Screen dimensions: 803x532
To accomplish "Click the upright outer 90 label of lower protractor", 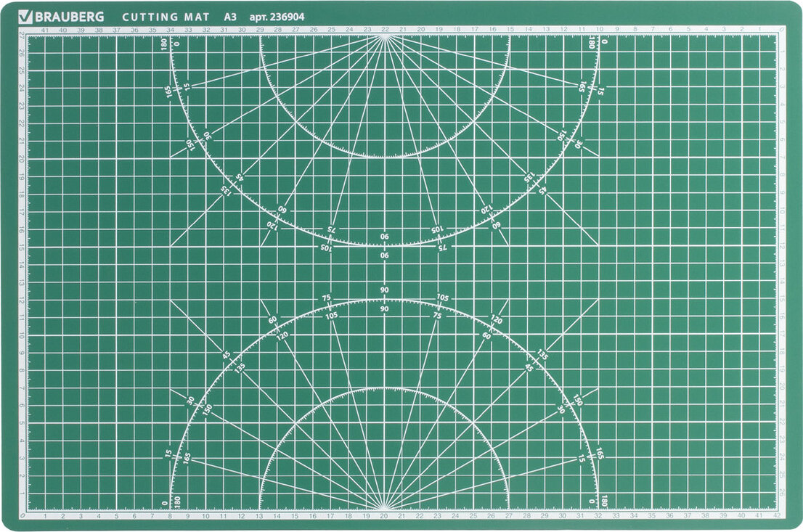I will (384, 290).
